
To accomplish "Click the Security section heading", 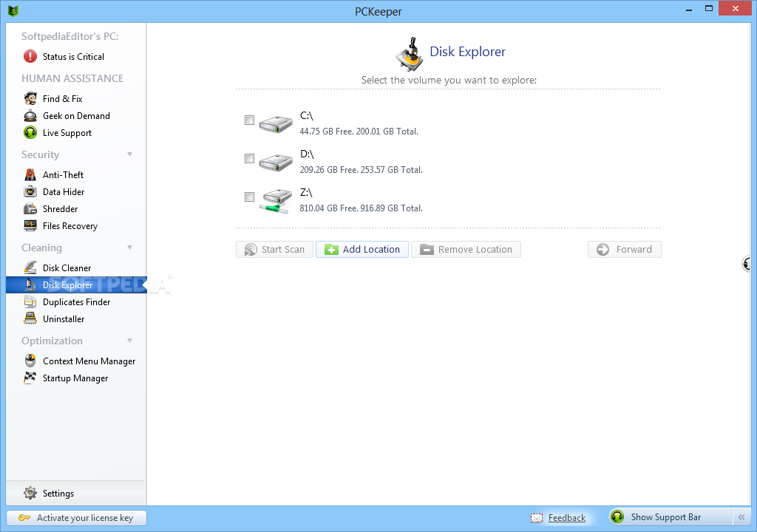I will click(x=40, y=154).
